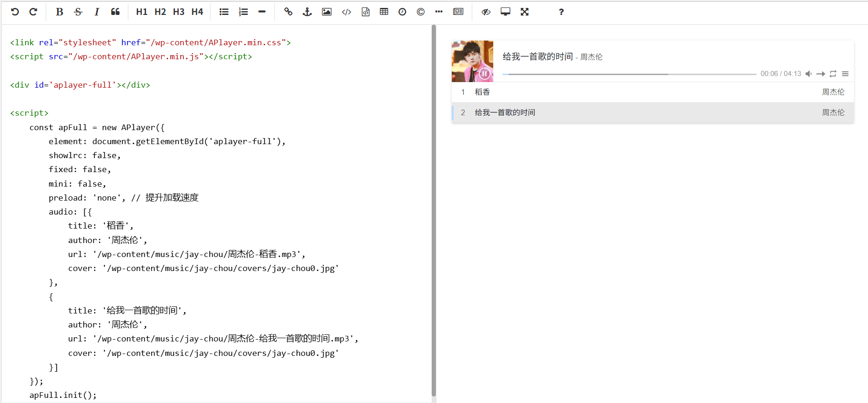This screenshot has width=868, height=403.
Task: Toggle full HTML preview (monitor icon)
Action: pos(505,12)
